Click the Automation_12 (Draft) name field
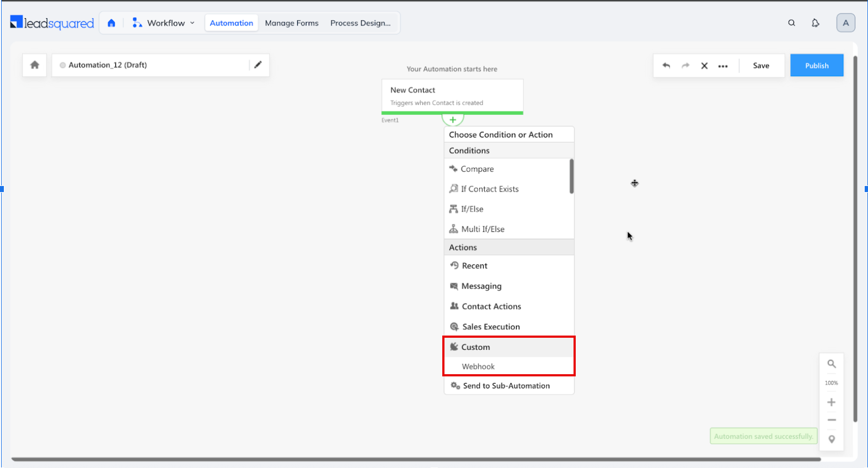This screenshot has height=468, width=868. [150, 65]
